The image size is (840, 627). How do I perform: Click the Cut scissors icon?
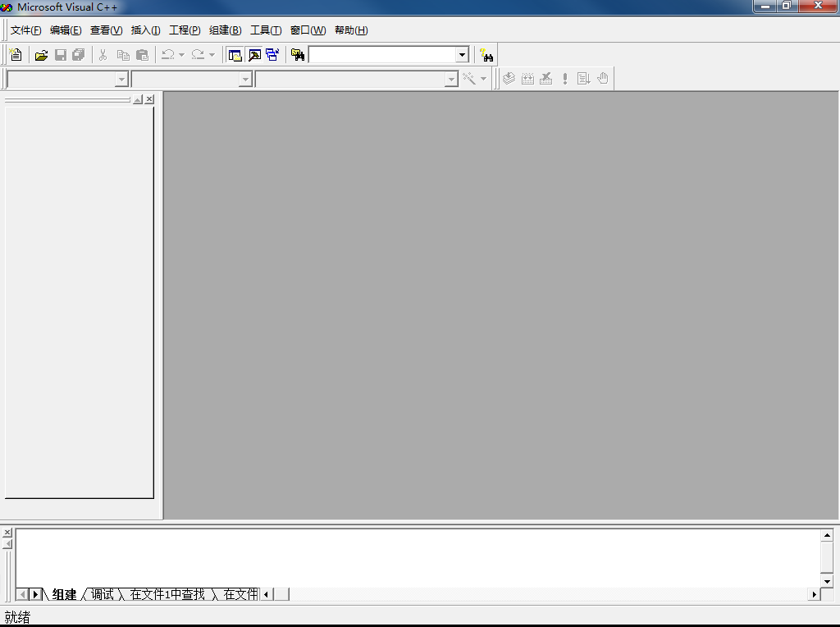pos(103,55)
